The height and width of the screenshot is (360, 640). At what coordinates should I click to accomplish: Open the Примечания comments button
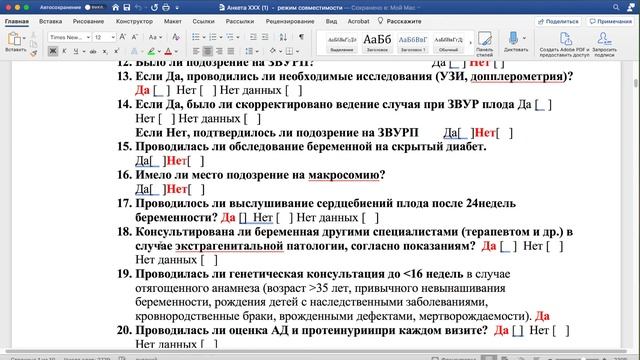(x=610, y=21)
